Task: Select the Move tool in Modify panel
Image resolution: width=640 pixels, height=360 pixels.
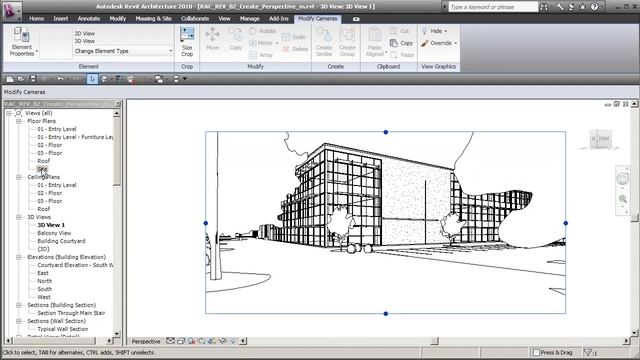Action: (212, 39)
